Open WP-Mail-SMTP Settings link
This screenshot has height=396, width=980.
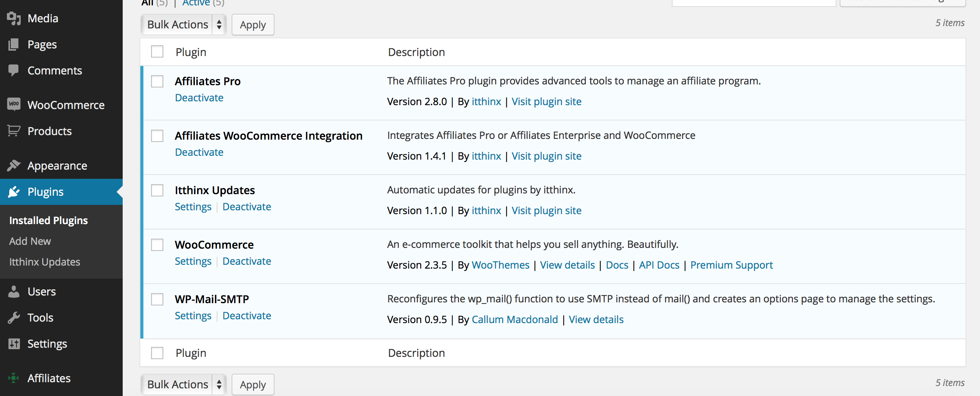pos(193,316)
